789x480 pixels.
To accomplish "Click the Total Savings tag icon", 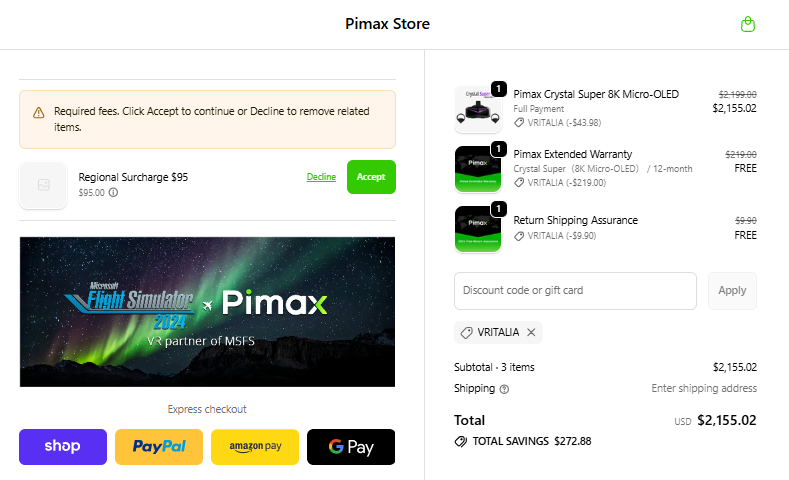I will pos(461,441).
